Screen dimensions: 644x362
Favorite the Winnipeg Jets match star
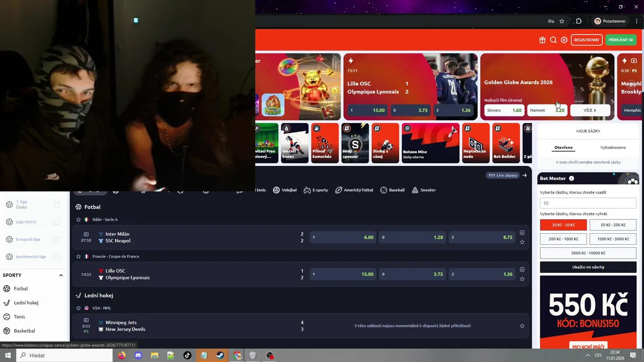(x=522, y=326)
